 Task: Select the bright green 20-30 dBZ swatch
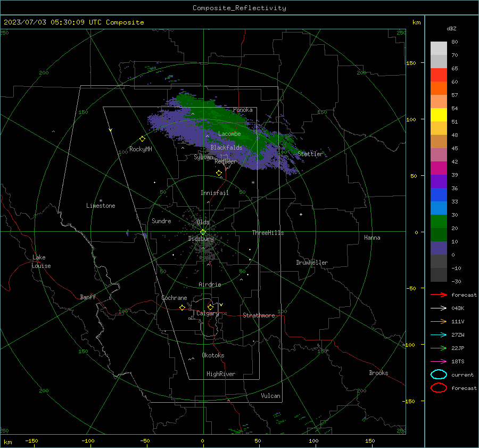(439, 222)
